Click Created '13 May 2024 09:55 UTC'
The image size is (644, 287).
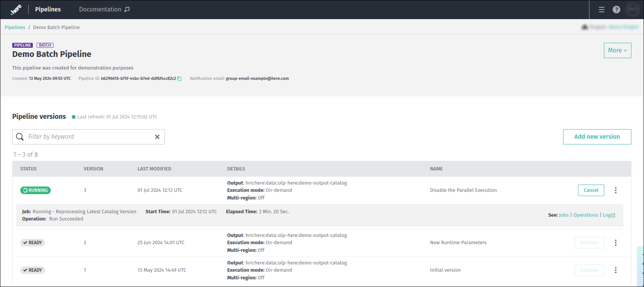click(50, 79)
